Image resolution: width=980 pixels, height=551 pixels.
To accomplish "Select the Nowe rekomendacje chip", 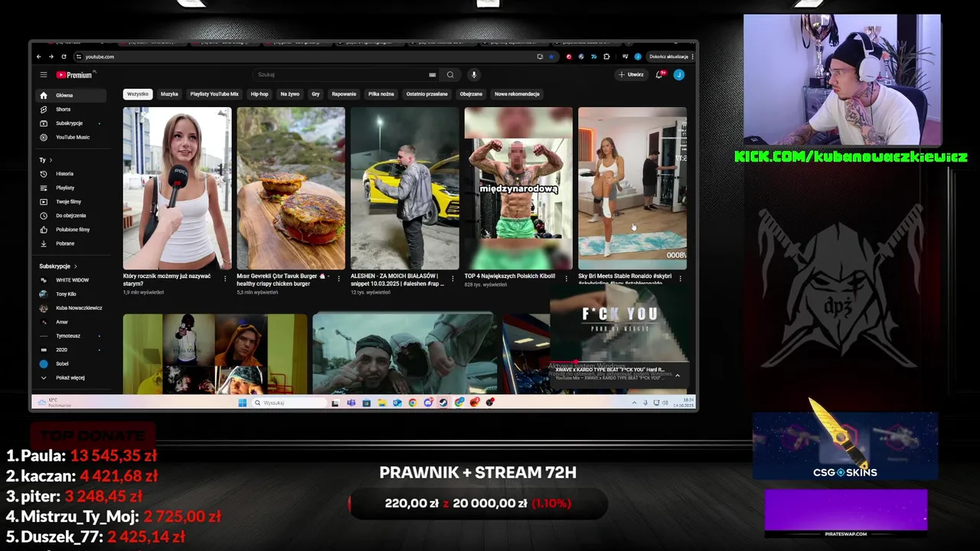I will pos(517,94).
